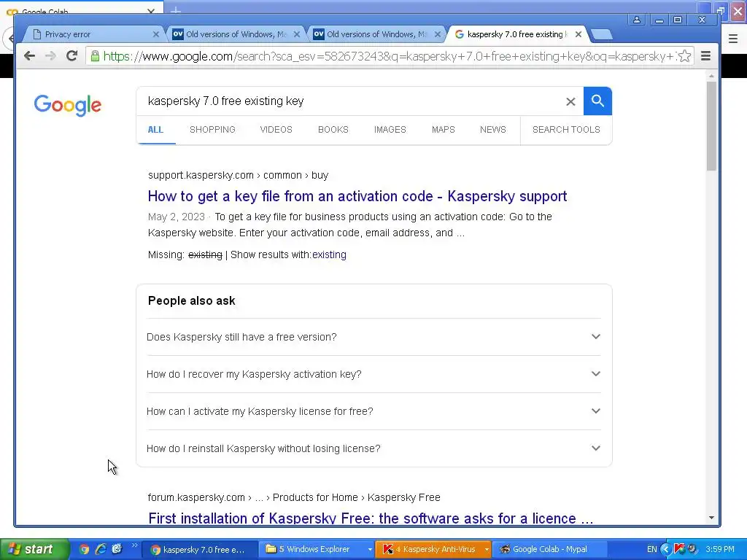Select the VIDEOS search filter

click(x=276, y=130)
